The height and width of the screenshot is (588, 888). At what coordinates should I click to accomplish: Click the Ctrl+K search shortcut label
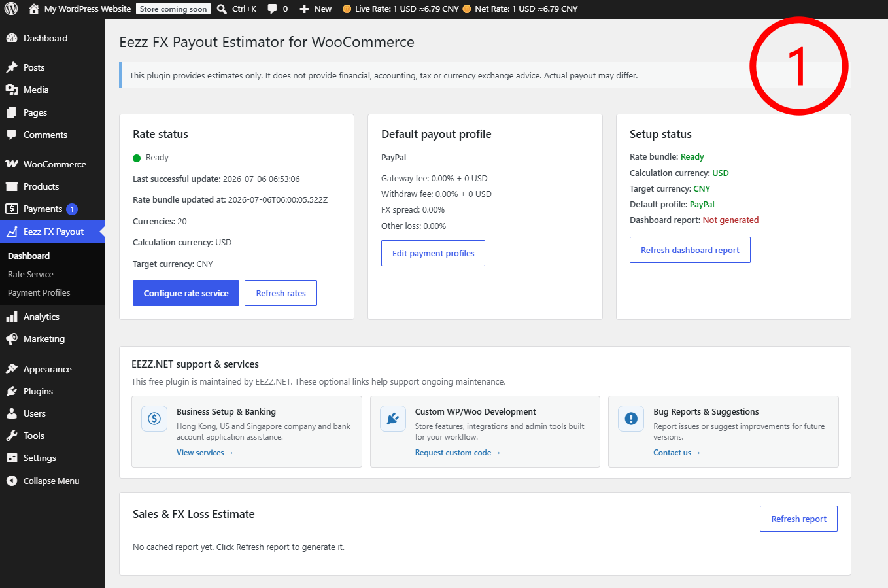coord(244,9)
